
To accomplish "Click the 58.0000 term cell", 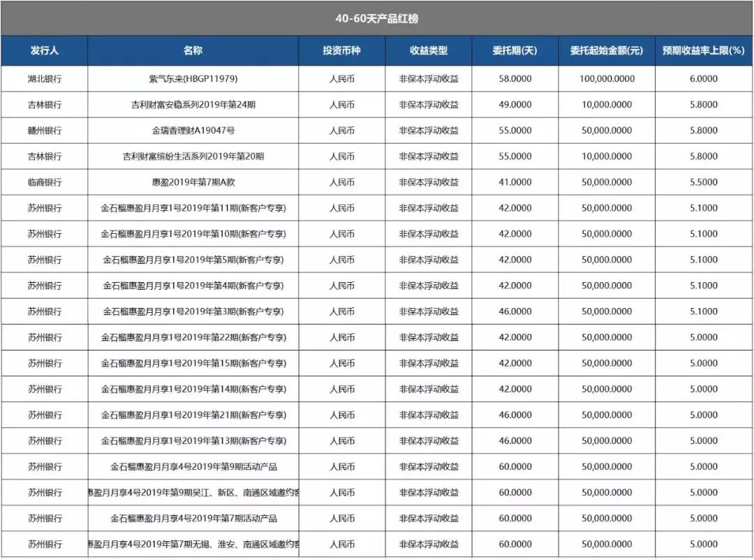I will [515, 79].
